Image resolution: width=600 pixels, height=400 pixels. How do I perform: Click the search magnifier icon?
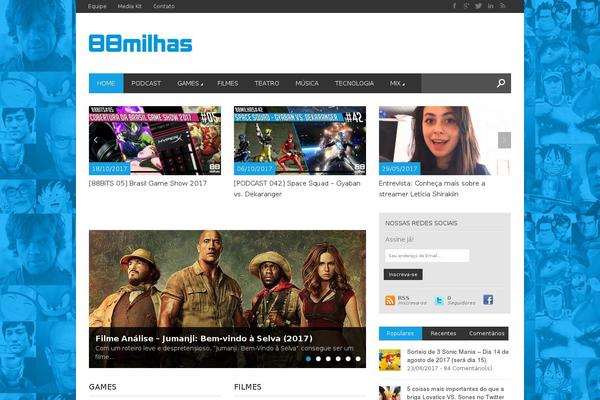pyautogui.click(x=501, y=83)
